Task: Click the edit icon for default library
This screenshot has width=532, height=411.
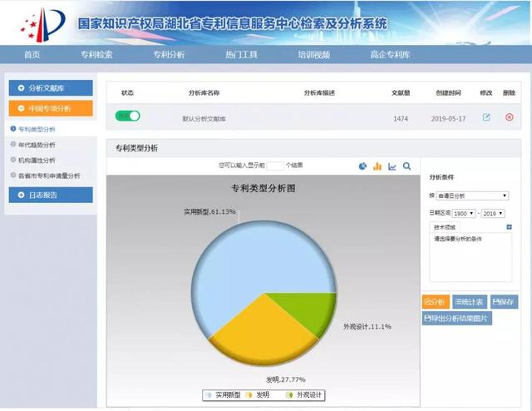Action: 486,117
